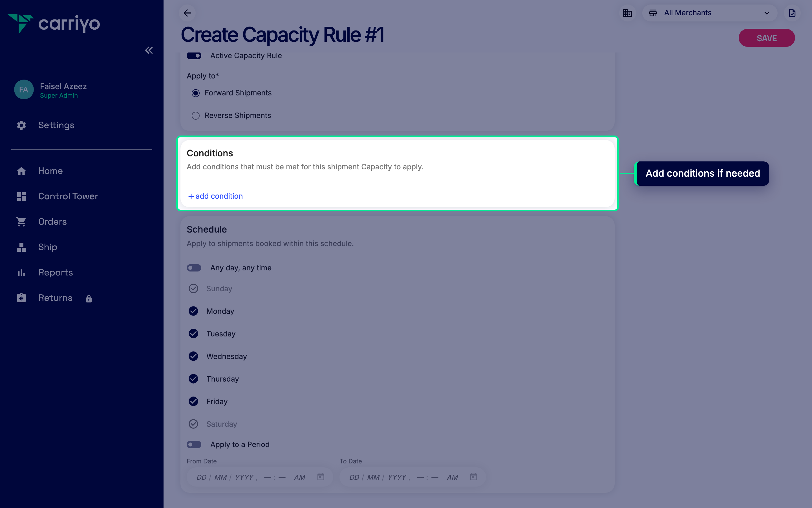This screenshot has height=508, width=812.
Task: Open Ship menu item
Action: [x=48, y=247]
